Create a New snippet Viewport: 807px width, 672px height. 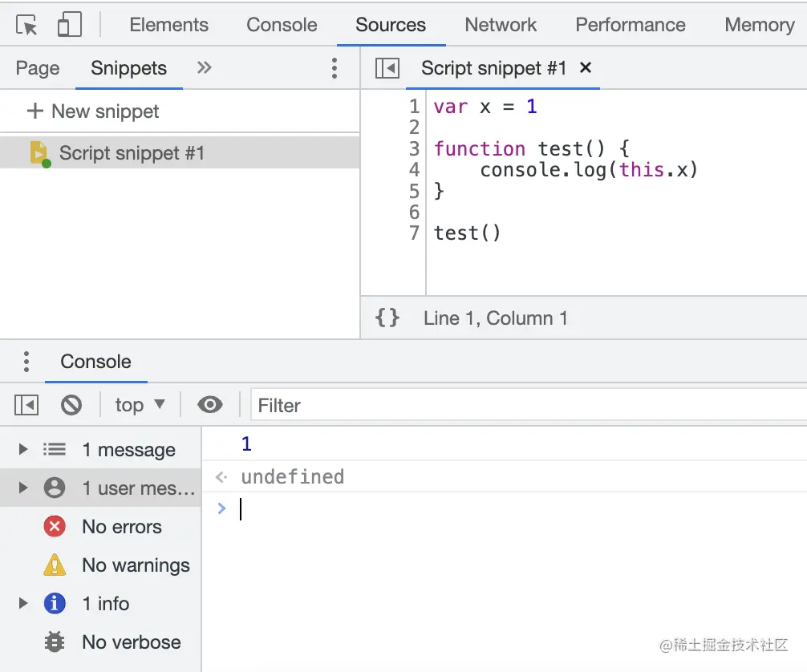point(93,111)
